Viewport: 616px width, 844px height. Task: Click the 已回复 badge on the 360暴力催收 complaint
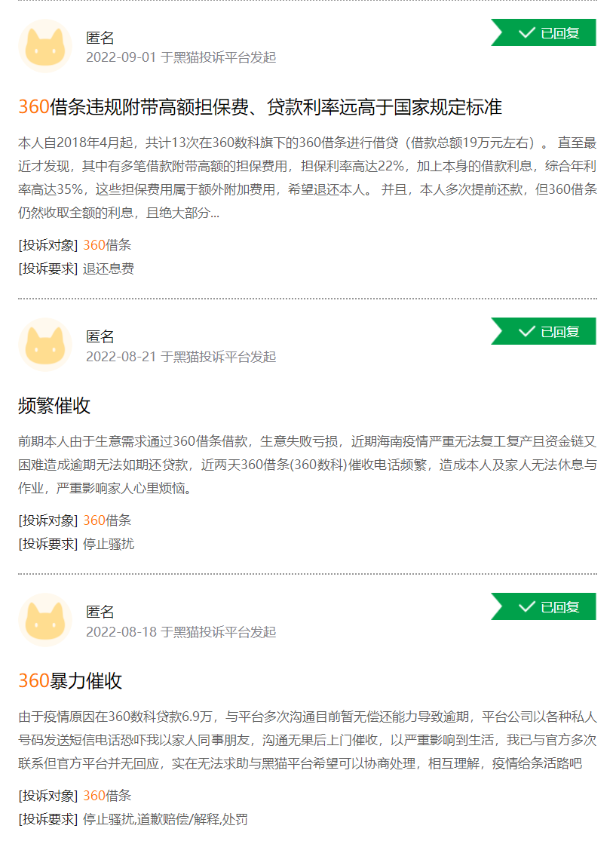(547, 606)
